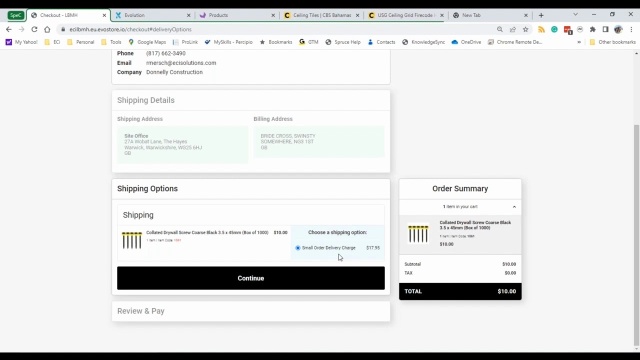
Task: Open the Other bookmarks folder
Action: 612,42
